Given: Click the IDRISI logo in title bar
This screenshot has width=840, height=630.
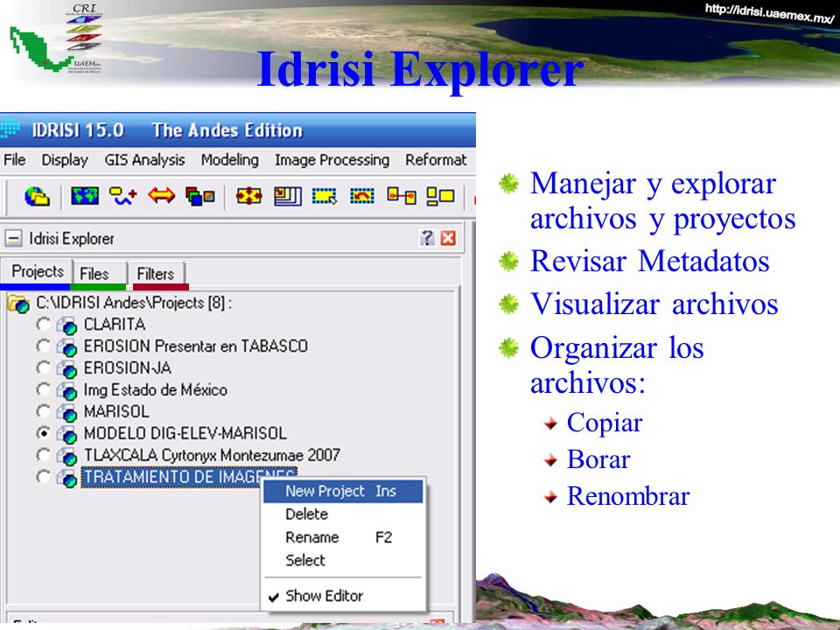Looking at the screenshot, I should tap(10, 129).
